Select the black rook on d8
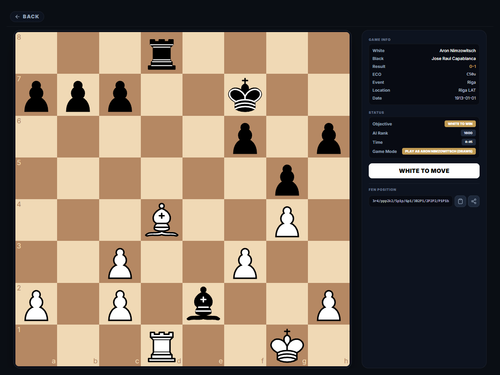The width and height of the screenshot is (500, 375). (162, 53)
